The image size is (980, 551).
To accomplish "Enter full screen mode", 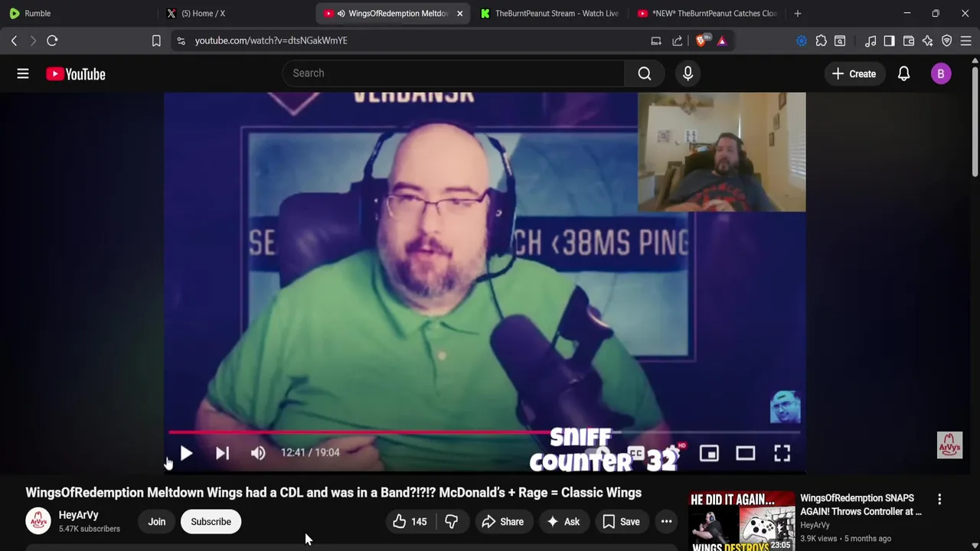I will tap(782, 453).
